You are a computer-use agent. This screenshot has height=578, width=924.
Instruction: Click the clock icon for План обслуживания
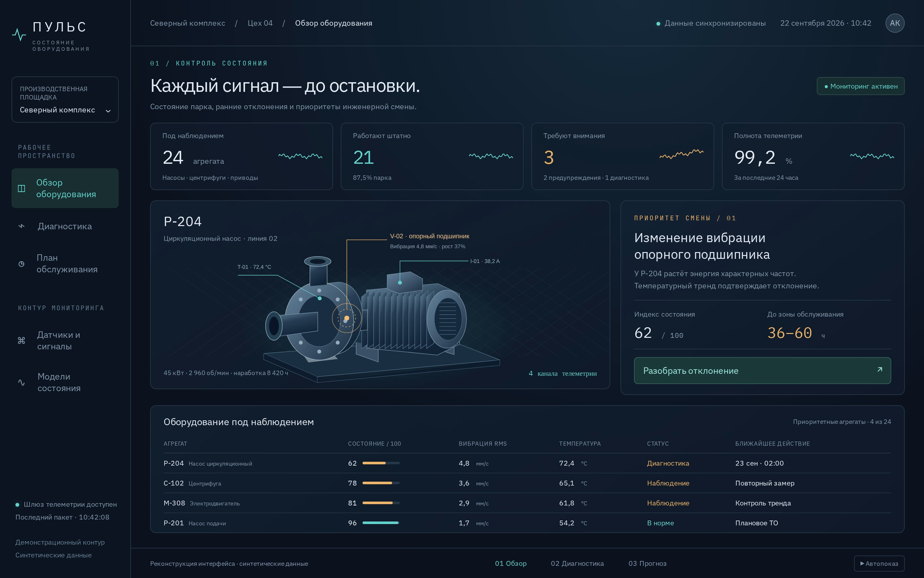pyautogui.click(x=21, y=264)
